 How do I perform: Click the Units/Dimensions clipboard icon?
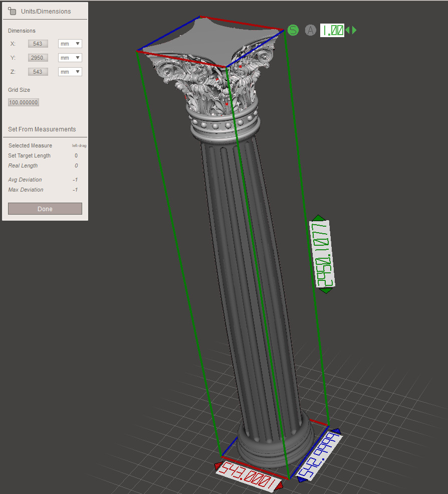(13, 11)
